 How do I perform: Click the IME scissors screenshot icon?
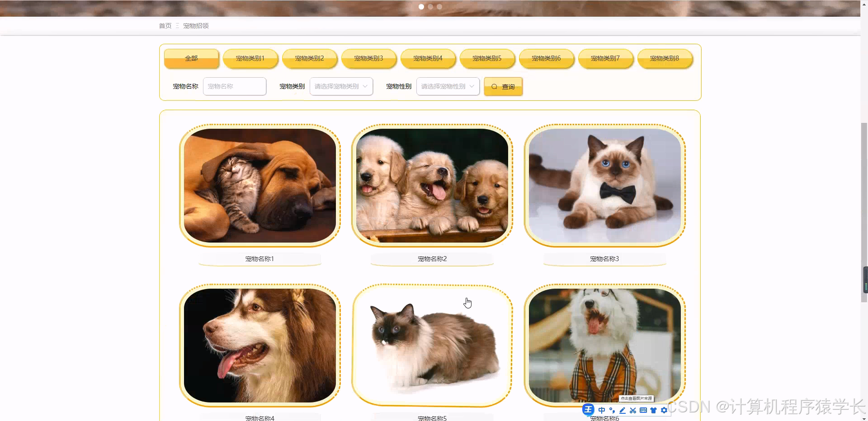point(633,410)
